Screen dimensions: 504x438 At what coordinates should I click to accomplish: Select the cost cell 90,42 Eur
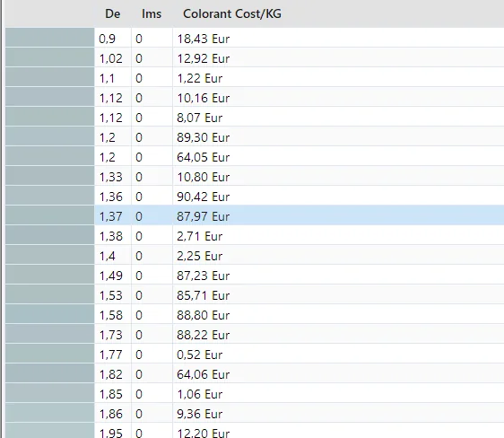[204, 197]
